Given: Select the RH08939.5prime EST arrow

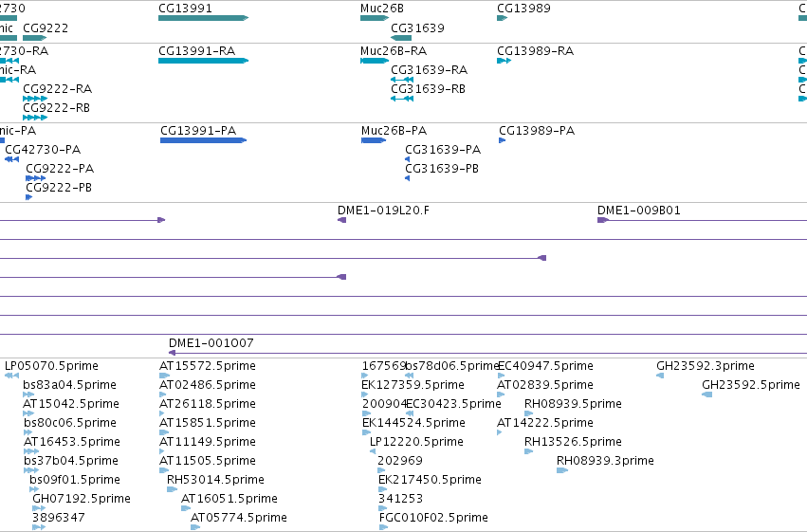Looking at the screenshot, I should click(528, 413).
